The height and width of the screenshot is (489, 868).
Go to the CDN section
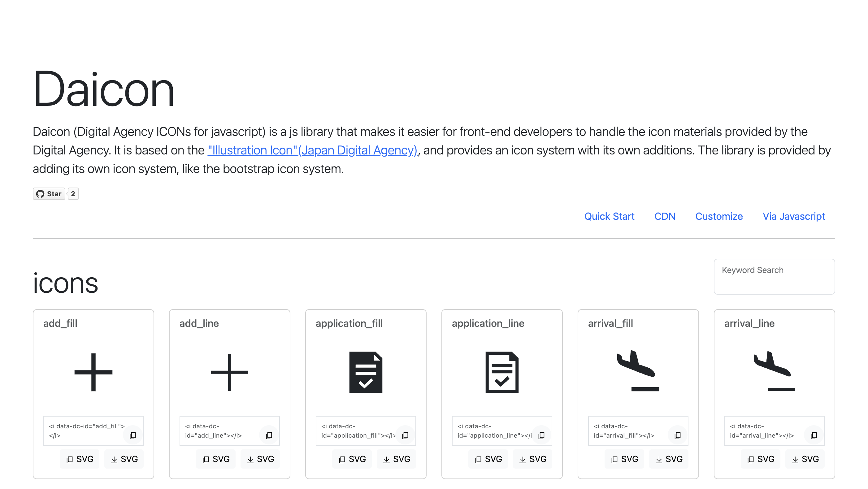[665, 216]
